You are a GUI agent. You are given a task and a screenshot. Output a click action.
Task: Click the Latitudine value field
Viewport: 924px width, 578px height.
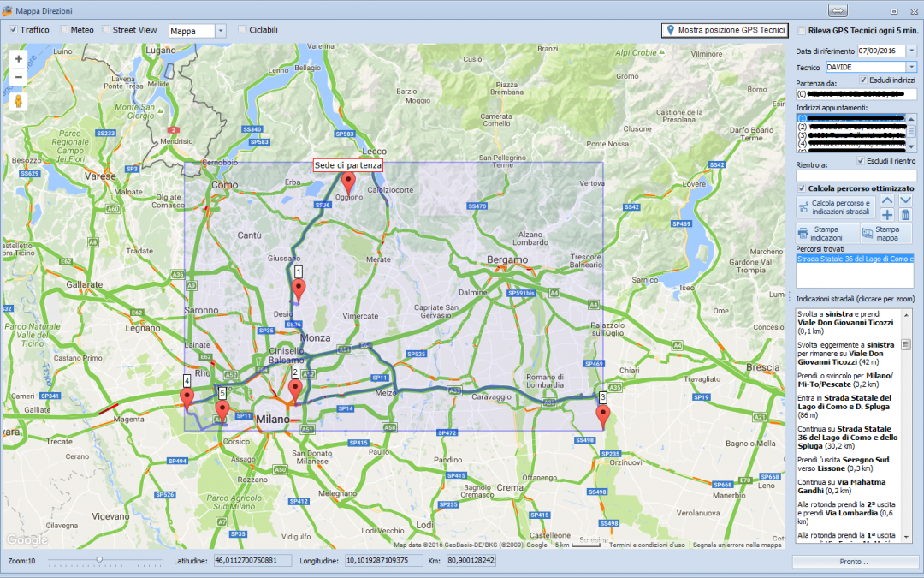(x=252, y=560)
